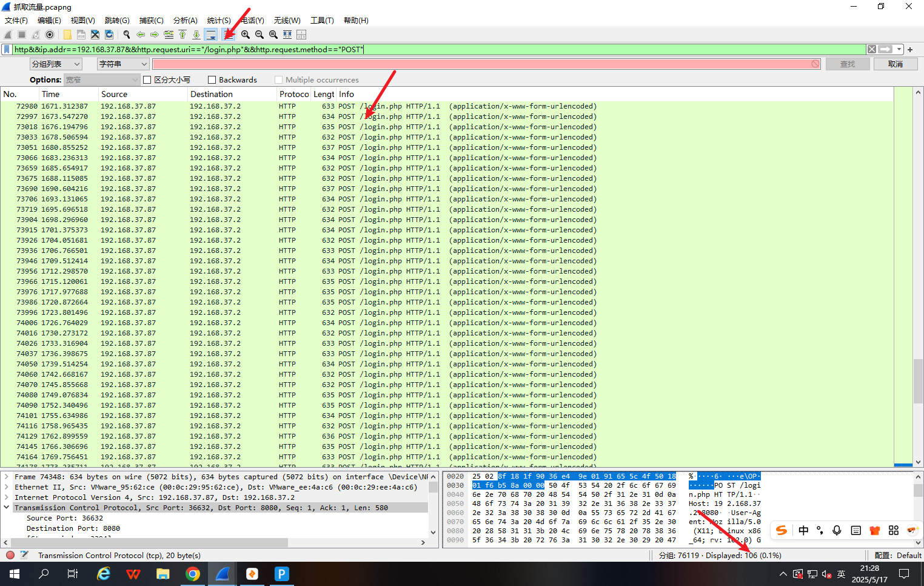The width and height of the screenshot is (924, 586).
Task: Reset text zoom to normal size
Action: point(273,35)
